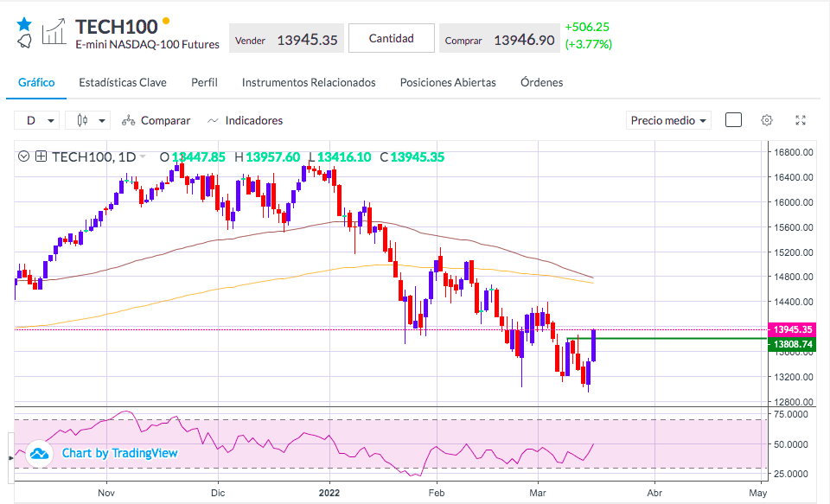Click the 13945.35 current price label on axis
This screenshot has width=830, height=504.
point(792,329)
